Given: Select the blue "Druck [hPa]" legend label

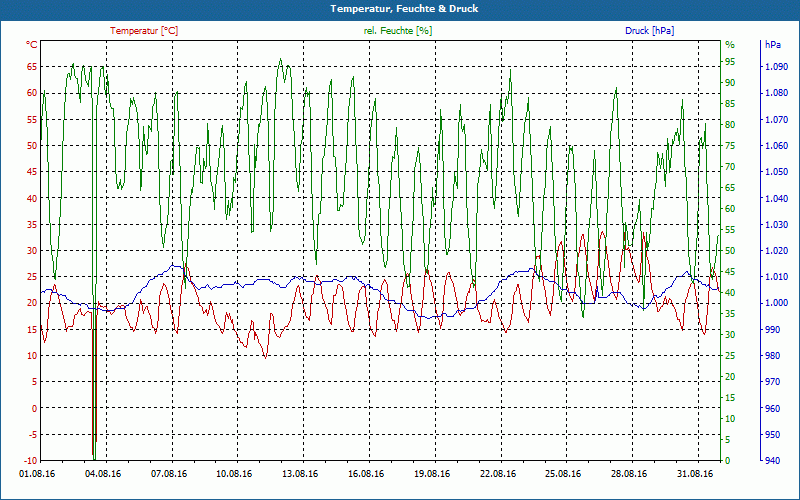Looking at the screenshot, I should click(x=649, y=31).
